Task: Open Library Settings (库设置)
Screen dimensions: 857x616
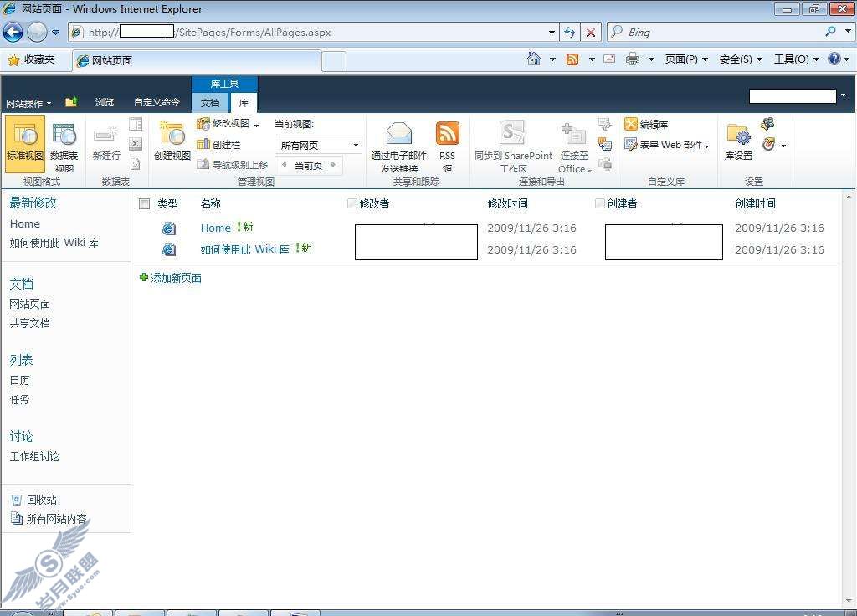Action: [738, 142]
